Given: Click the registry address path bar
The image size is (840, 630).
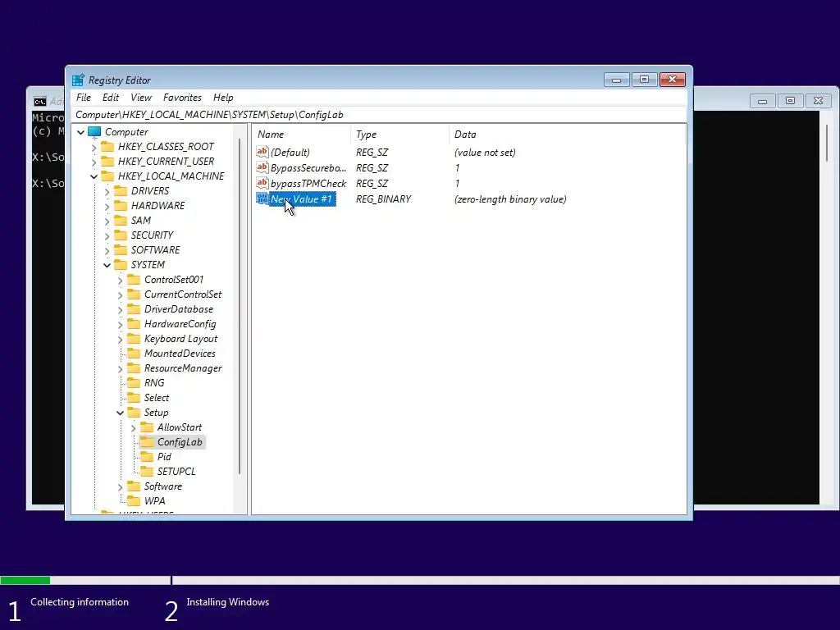Looking at the screenshot, I should (x=379, y=115).
